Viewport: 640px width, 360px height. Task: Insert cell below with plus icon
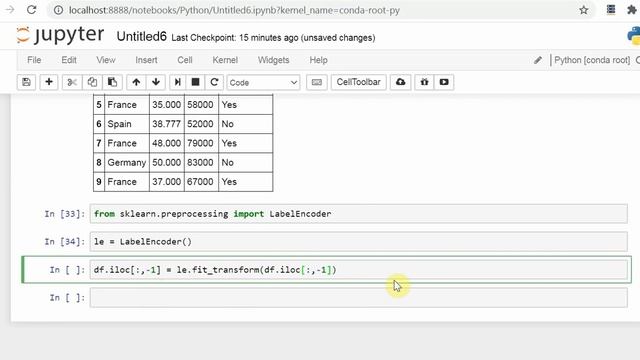click(49, 82)
